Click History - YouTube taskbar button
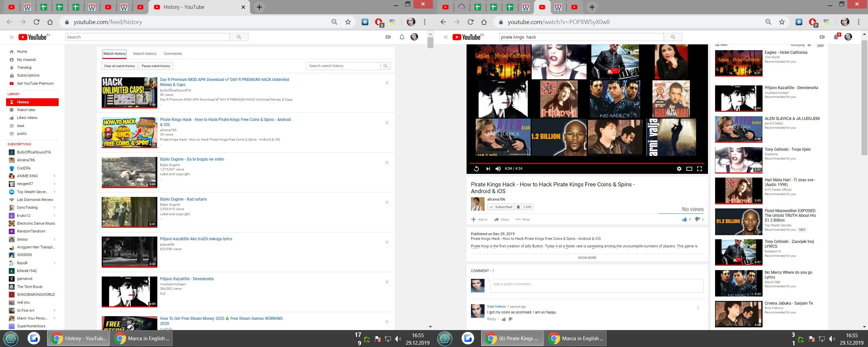The image size is (868, 347). point(78,338)
